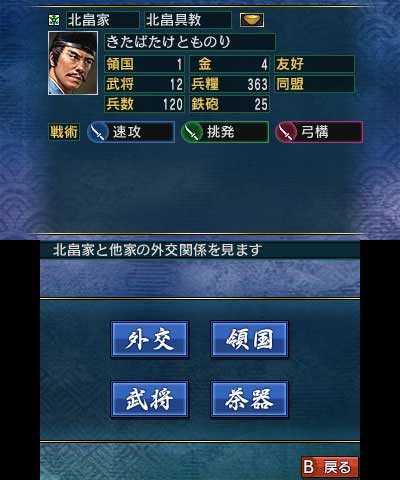Click the 北畠具教 daimyo name field
This screenshot has width=400, height=480.
(188, 20)
